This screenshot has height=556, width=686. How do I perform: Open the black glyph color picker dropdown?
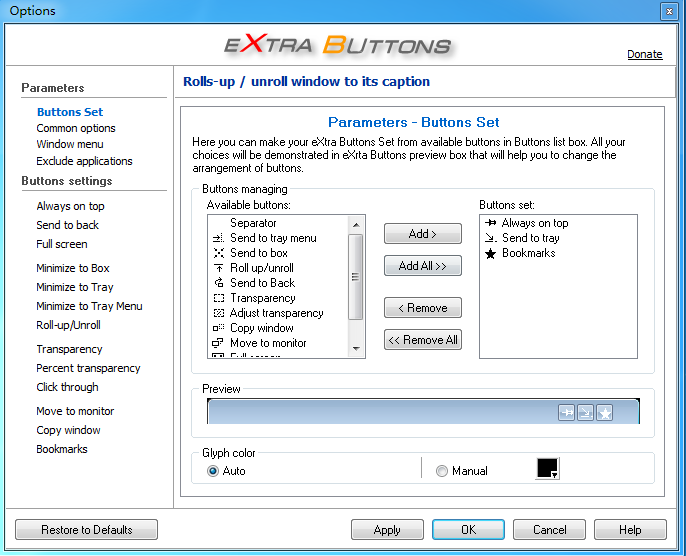547,469
